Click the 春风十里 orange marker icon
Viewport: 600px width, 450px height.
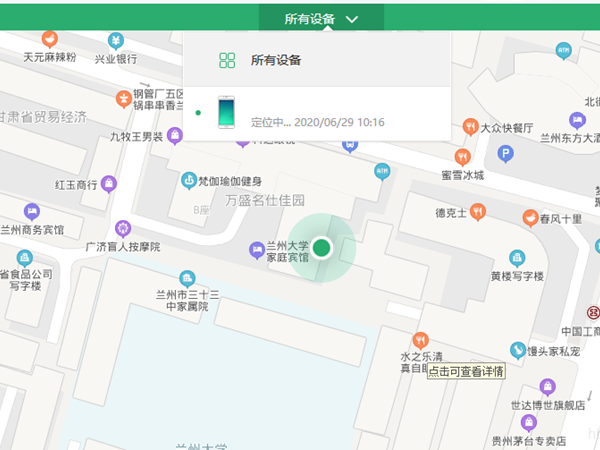coord(529,218)
